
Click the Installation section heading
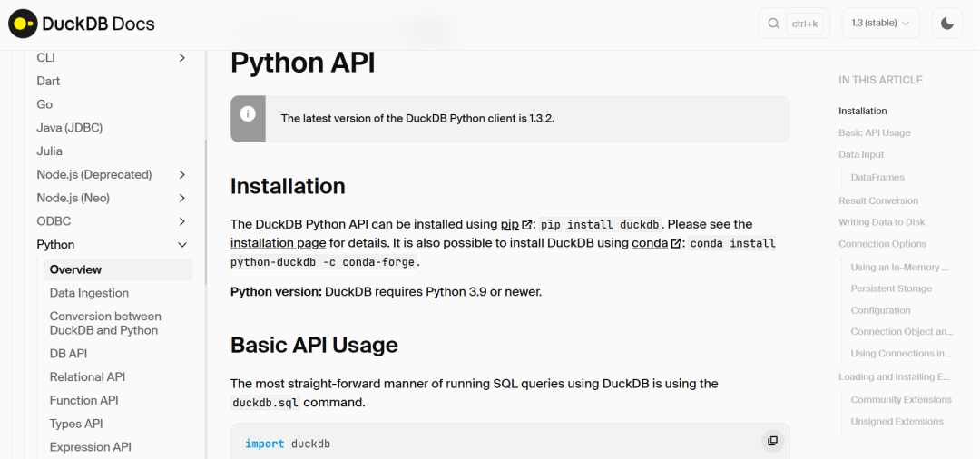[x=289, y=186]
